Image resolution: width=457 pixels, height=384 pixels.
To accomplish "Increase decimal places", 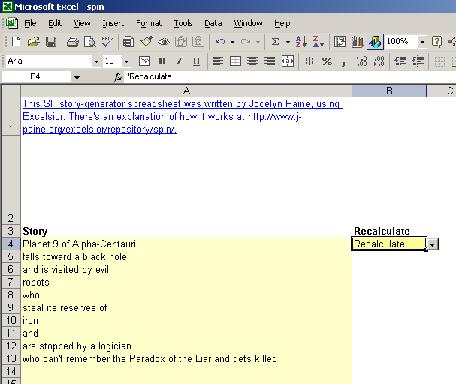I will coord(362,61).
